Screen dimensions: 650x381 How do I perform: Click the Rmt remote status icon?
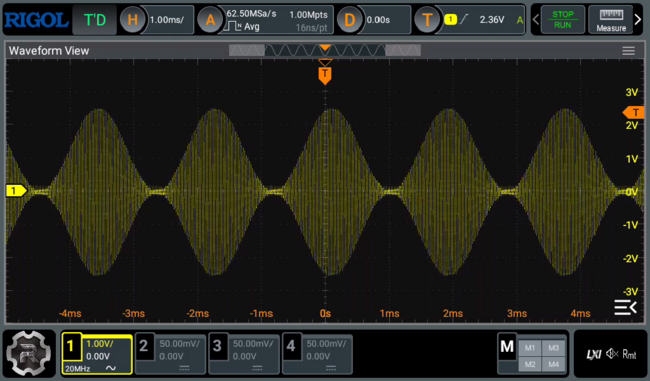[629, 354]
